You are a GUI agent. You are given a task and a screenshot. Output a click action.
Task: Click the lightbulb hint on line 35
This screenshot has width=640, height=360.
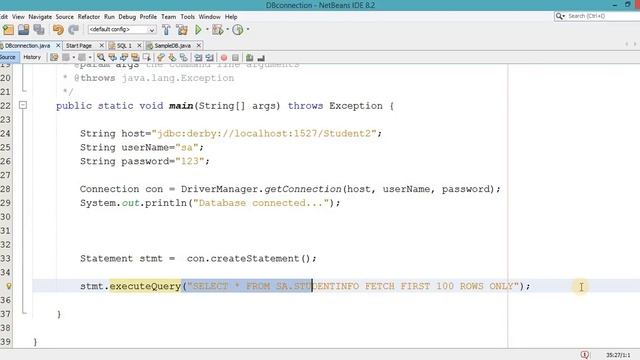[x=8, y=286]
